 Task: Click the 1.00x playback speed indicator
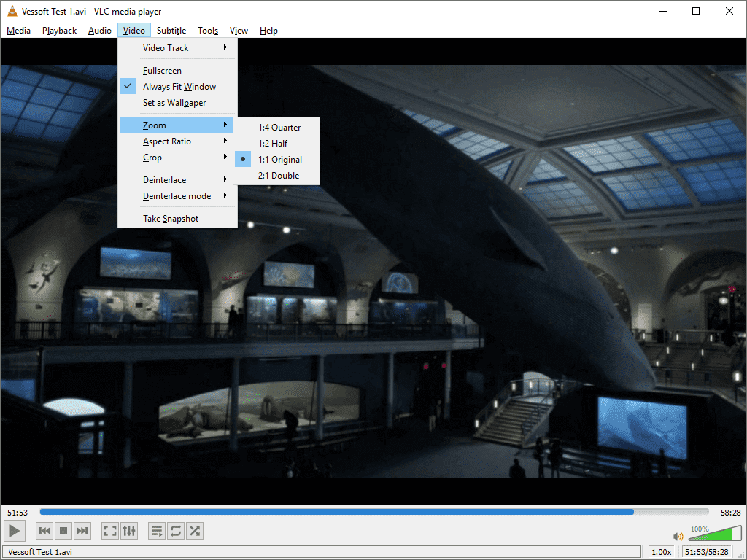coord(661,552)
